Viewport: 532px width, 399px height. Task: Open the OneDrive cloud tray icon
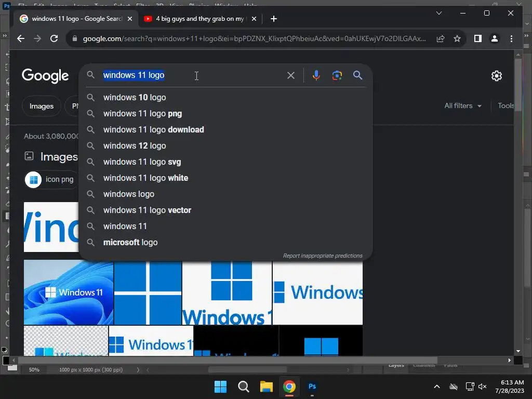click(454, 387)
